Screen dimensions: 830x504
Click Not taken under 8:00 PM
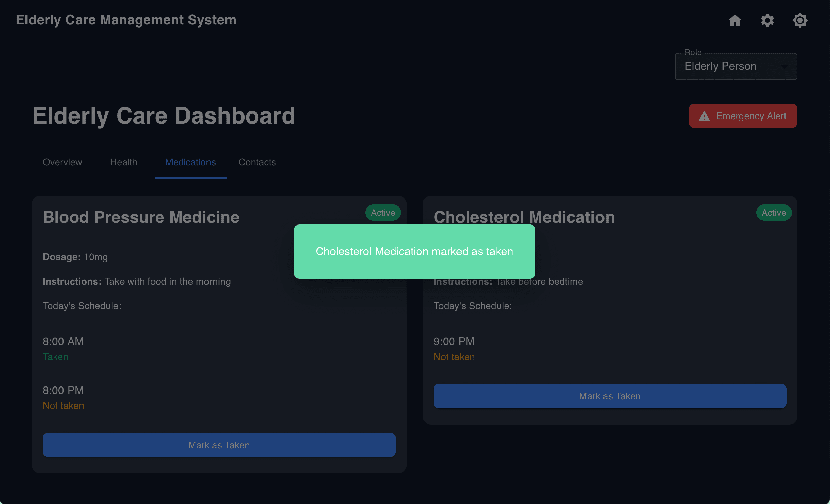64,406
